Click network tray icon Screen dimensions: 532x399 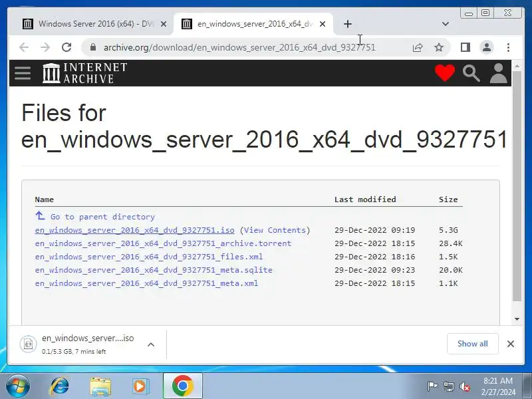tap(448, 386)
